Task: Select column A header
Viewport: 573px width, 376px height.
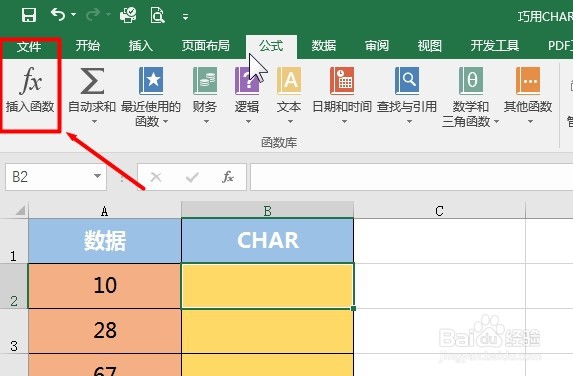Action: point(105,210)
